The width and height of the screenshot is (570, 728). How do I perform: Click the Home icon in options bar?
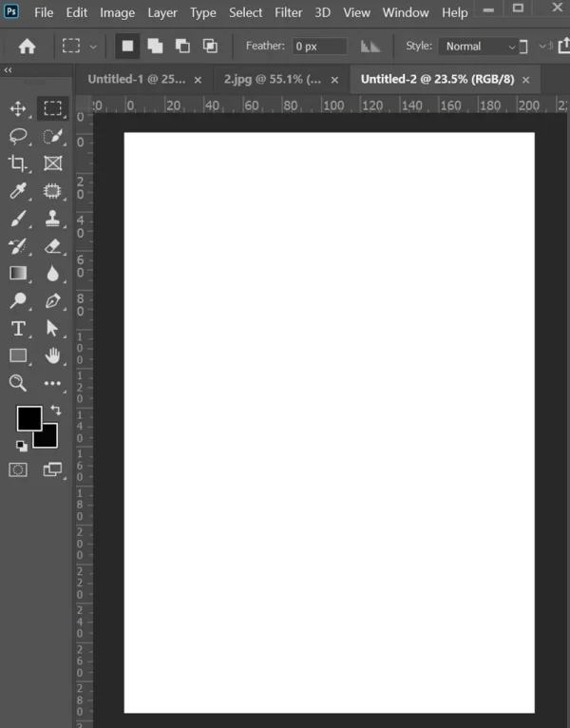27,46
